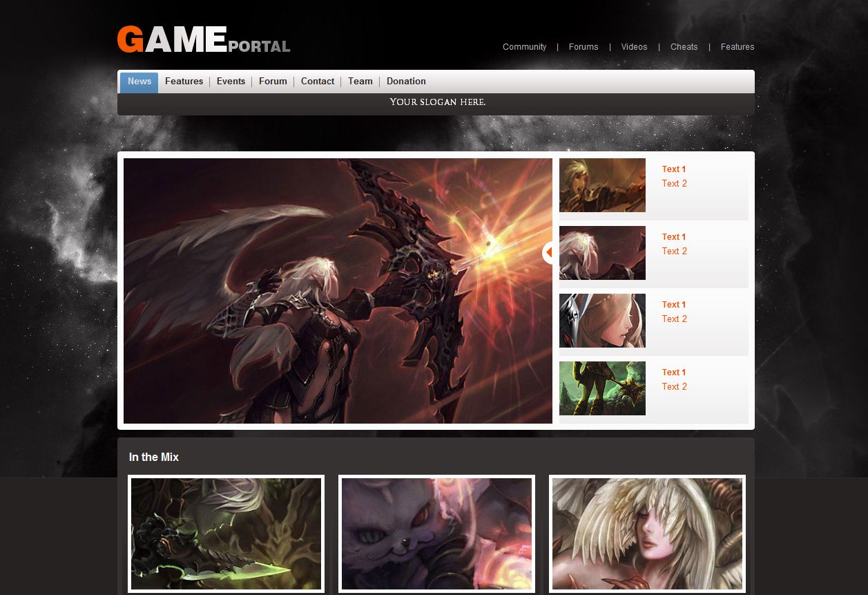Select the News tab
868x595 pixels.
click(x=139, y=82)
